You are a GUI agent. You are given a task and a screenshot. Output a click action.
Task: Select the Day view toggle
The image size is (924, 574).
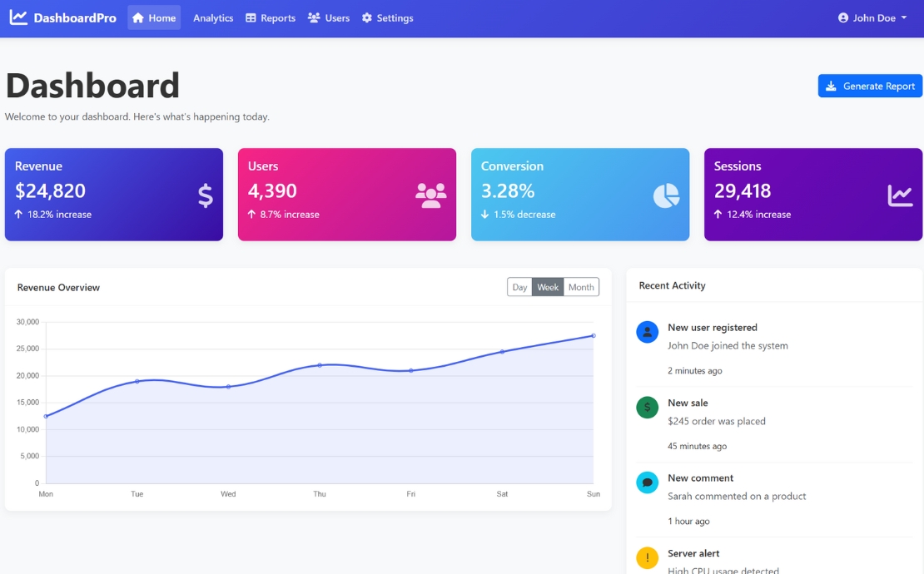click(x=519, y=286)
